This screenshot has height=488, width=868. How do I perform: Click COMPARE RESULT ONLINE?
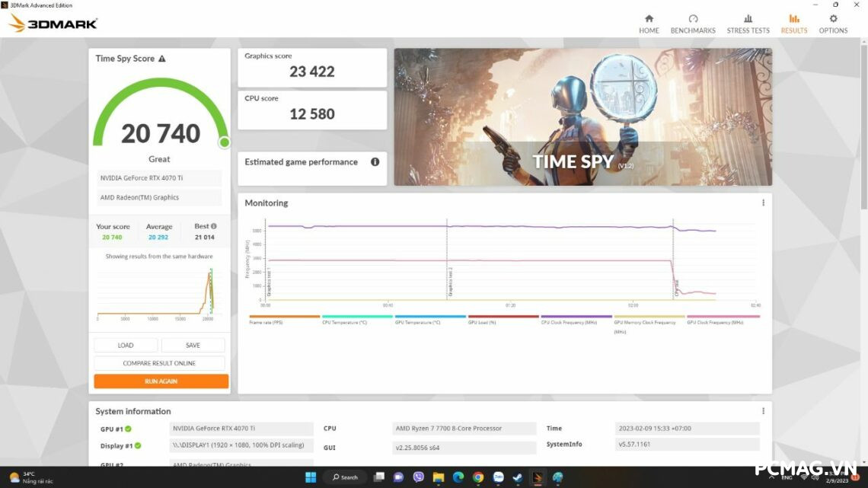point(159,362)
